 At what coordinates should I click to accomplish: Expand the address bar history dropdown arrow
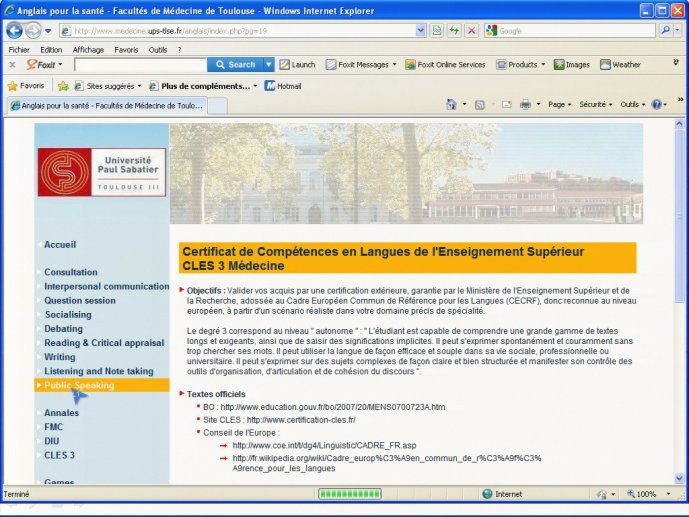click(x=421, y=31)
